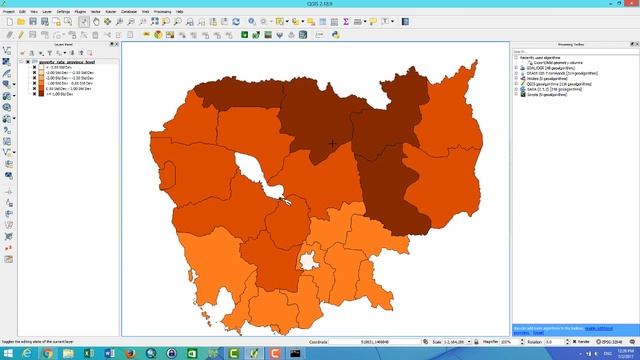This screenshot has height=360, width=640.
Task: Create a new project with the blank page icon
Action: (x=9, y=22)
